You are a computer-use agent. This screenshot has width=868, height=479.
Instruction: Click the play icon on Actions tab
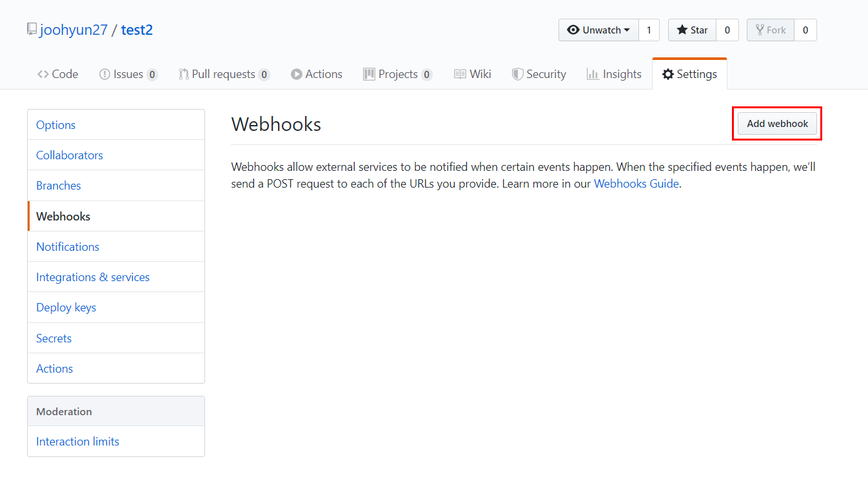297,74
